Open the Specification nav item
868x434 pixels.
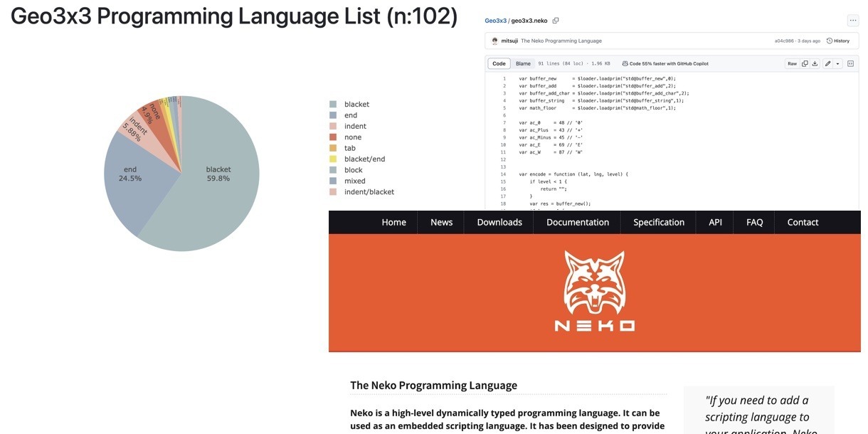(x=658, y=223)
